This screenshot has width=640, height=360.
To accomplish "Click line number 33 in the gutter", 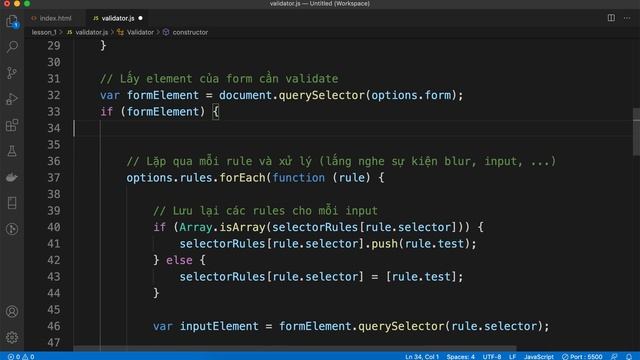I will pos(53,111).
